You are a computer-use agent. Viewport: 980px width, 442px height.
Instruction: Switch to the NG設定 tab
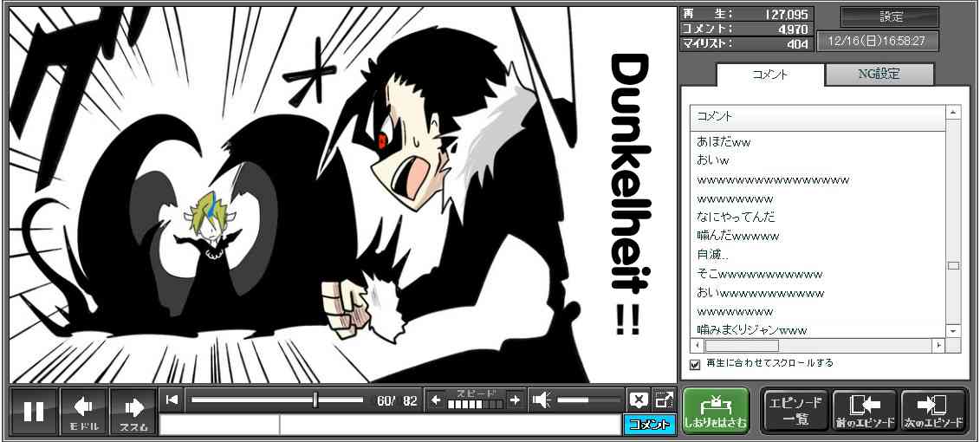point(879,75)
